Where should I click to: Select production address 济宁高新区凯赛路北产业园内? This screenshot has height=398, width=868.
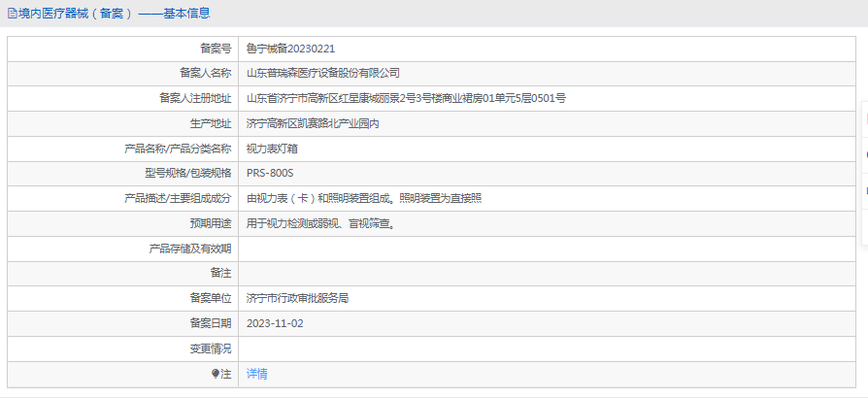(x=313, y=123)
